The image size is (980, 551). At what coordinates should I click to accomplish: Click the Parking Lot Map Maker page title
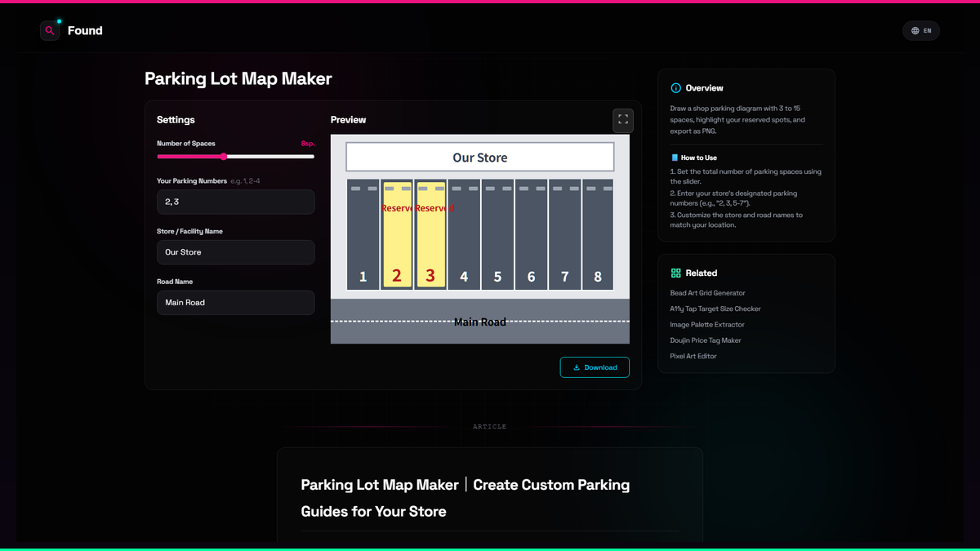coord(238,79)
